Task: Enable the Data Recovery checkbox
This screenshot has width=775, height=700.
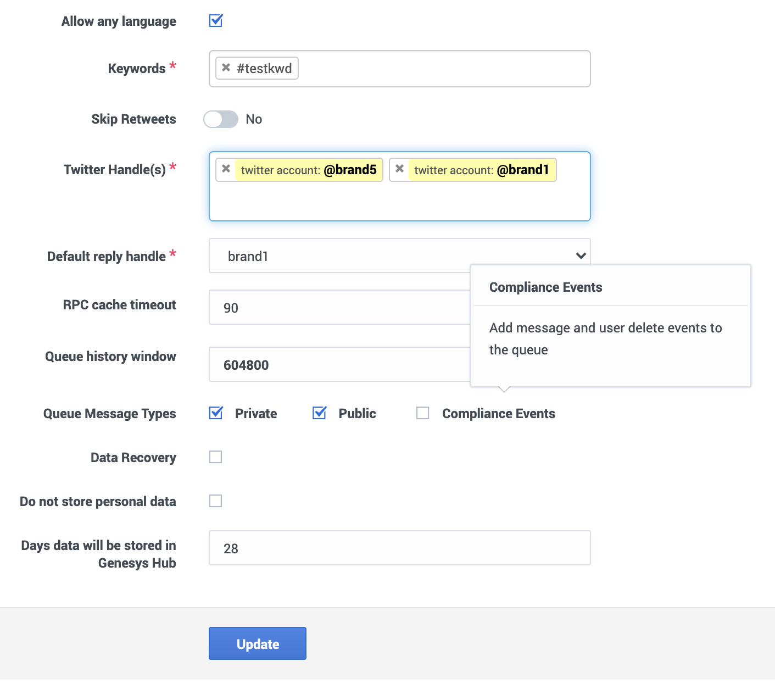Action: coord(216,457)
